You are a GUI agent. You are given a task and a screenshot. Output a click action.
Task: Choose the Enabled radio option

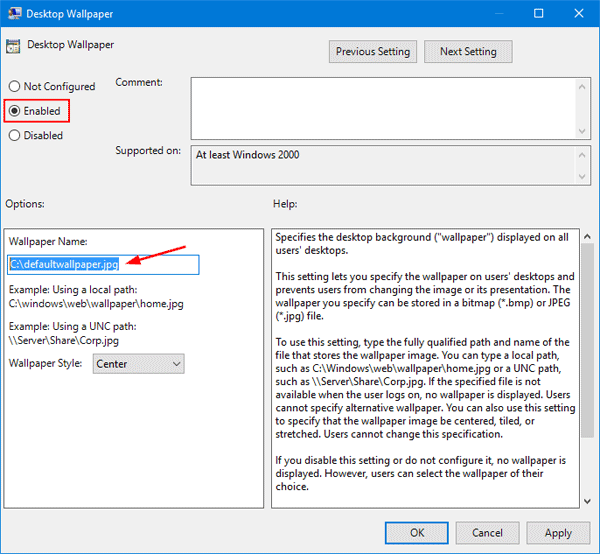tap(15, 111)
